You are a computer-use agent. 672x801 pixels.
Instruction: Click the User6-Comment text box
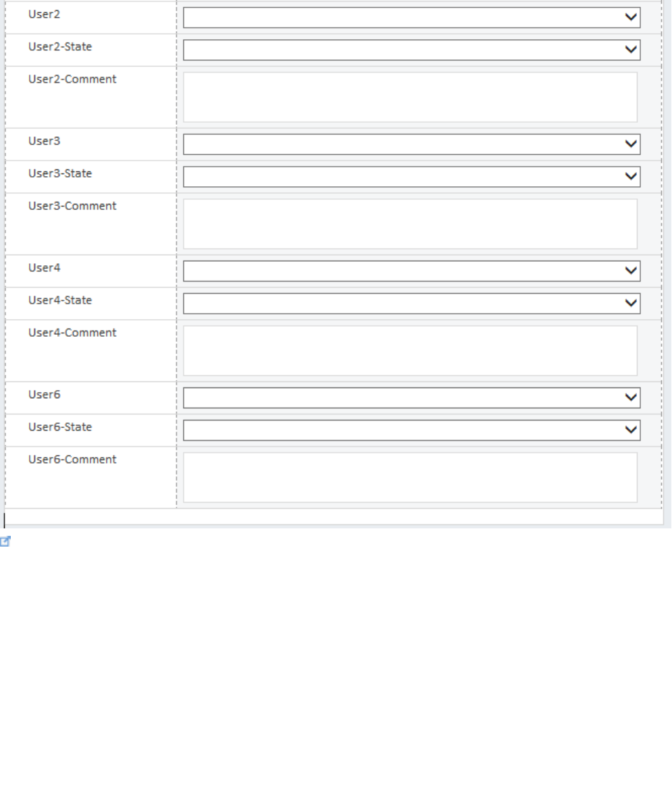click(410, 477)
